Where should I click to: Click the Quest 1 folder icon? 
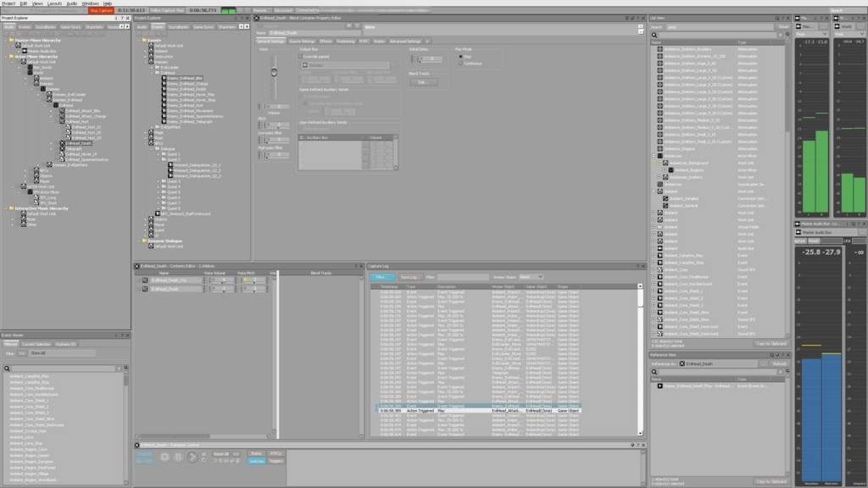[x=164, y=154]
